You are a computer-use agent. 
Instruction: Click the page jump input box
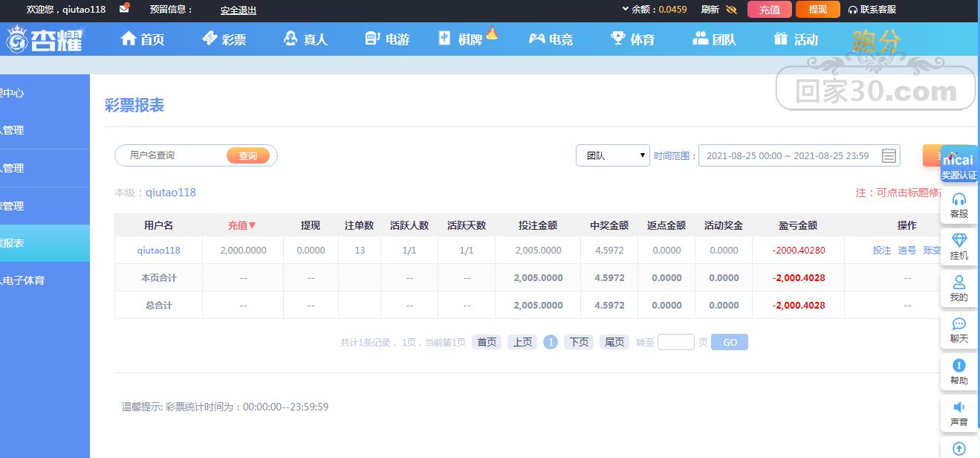point(676,342)
